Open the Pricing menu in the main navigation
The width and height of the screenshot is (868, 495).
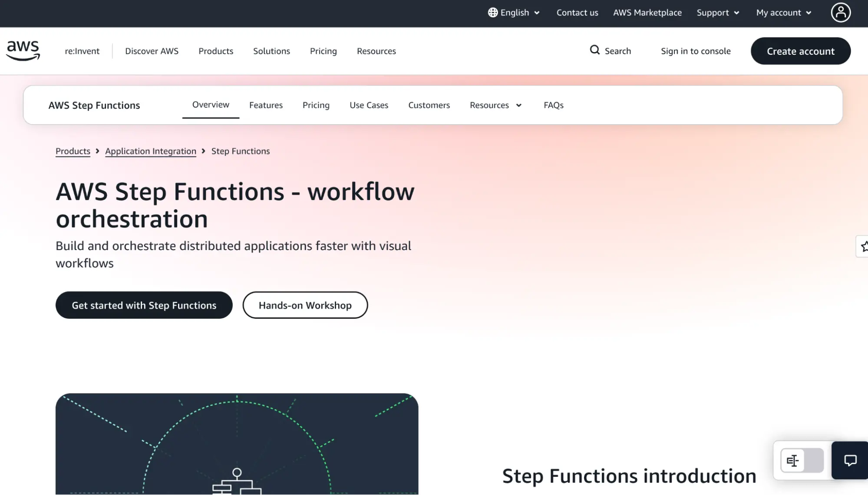(x=323, y=51)
